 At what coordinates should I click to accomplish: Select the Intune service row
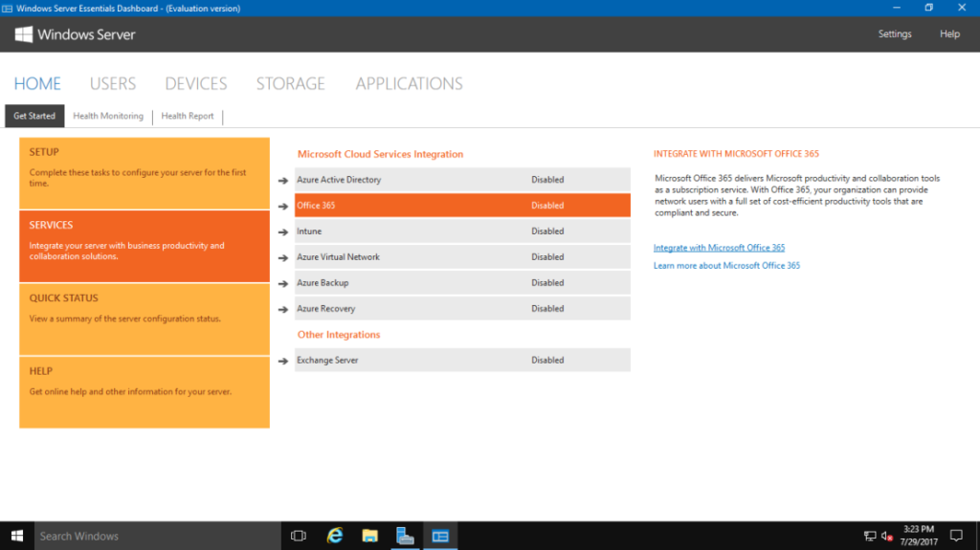pyautogui.click(x=462, y=231)
